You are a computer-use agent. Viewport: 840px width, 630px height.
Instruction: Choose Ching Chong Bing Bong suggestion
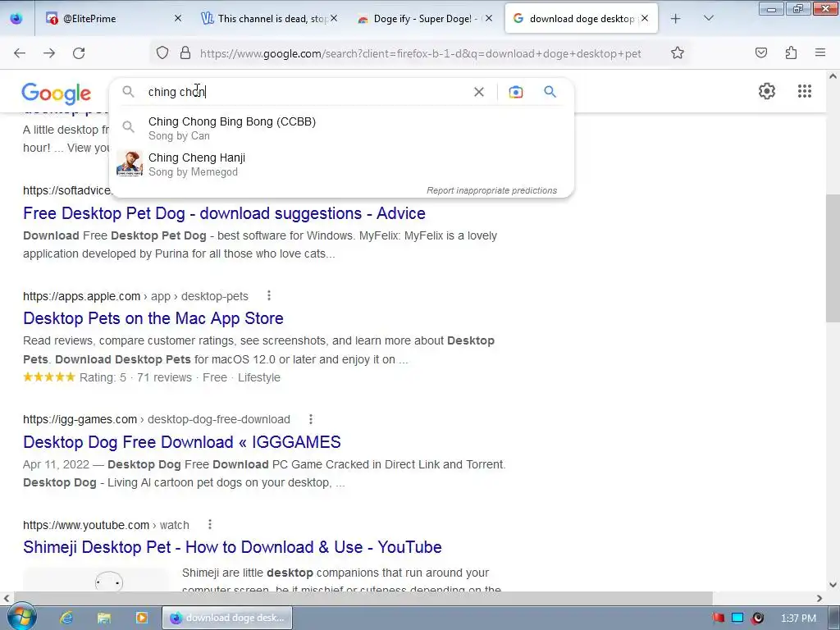point(341,128)
